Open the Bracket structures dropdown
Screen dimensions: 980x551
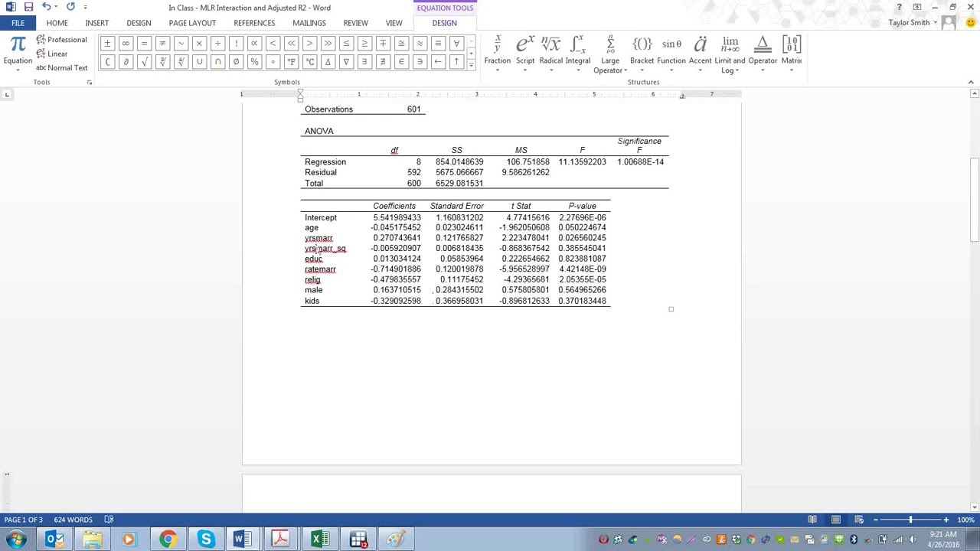(642, 54)
